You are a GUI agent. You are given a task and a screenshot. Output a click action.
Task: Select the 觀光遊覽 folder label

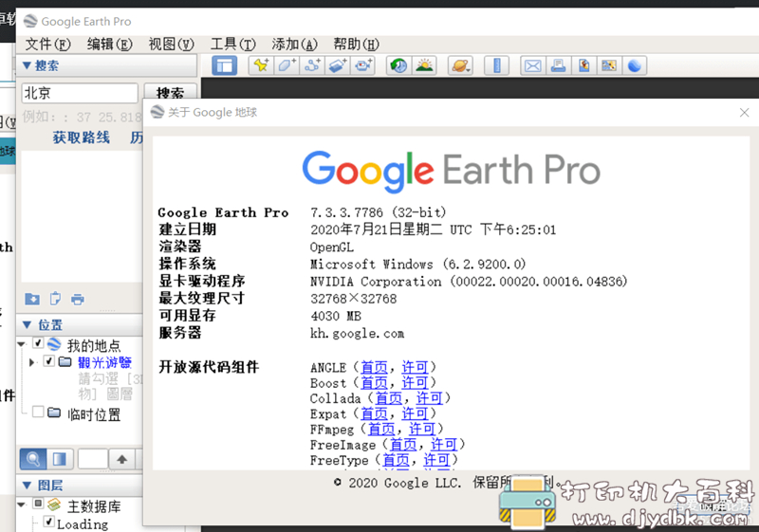click(x=104, y=362)
